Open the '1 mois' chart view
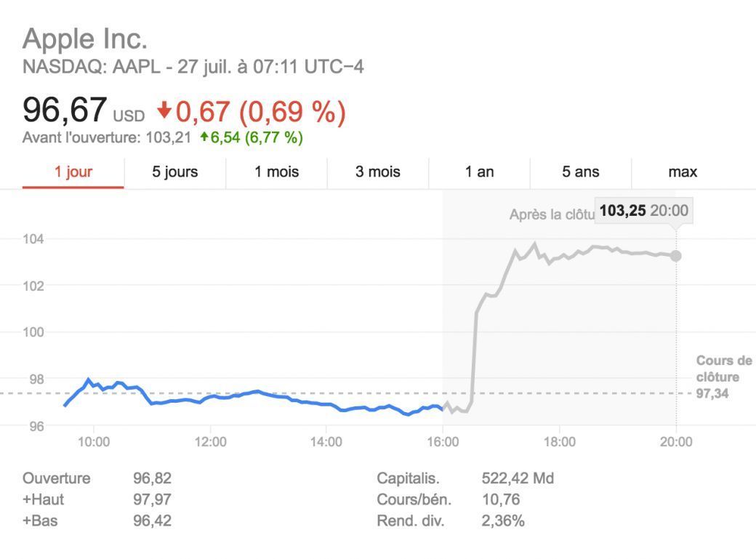756x559 pixels. pos(275,172)
